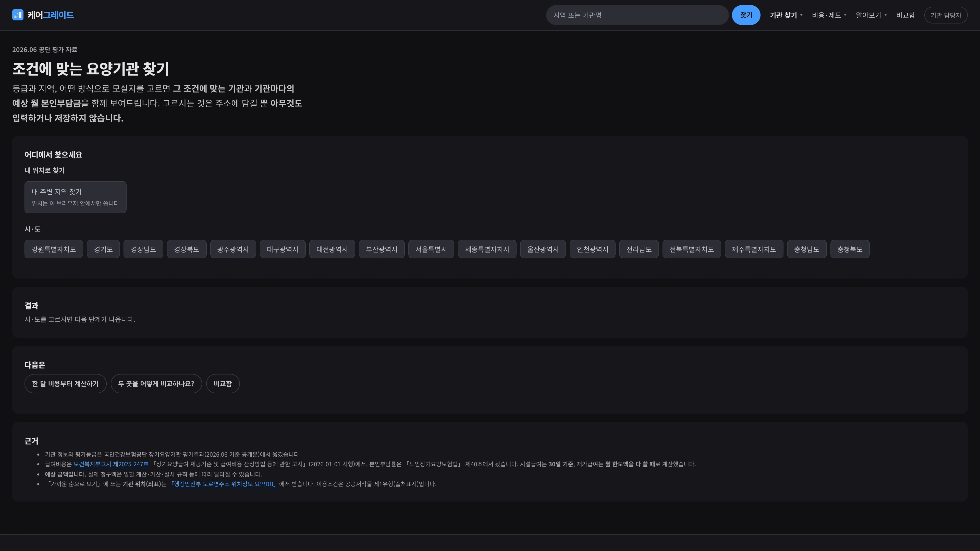980x551 pixels.
Task: Choose 충청북도 region chip
Action: [850, 249]
